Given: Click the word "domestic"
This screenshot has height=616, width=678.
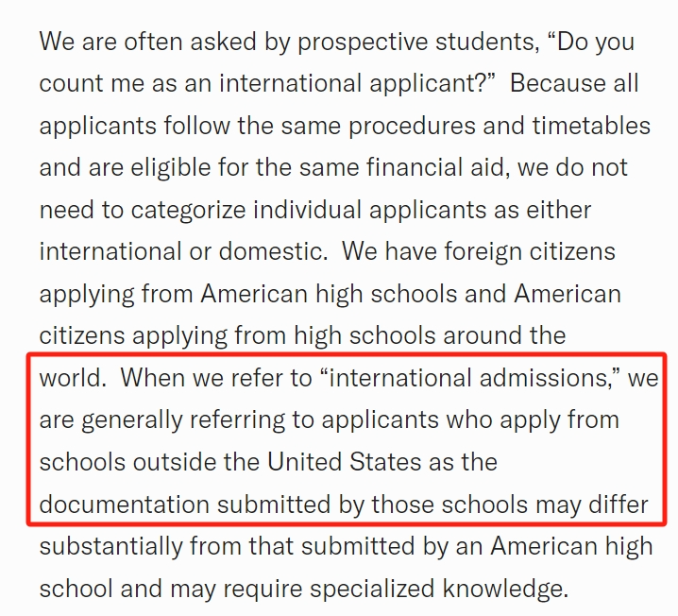Looking at the screenshot, I should click(271, 251).
